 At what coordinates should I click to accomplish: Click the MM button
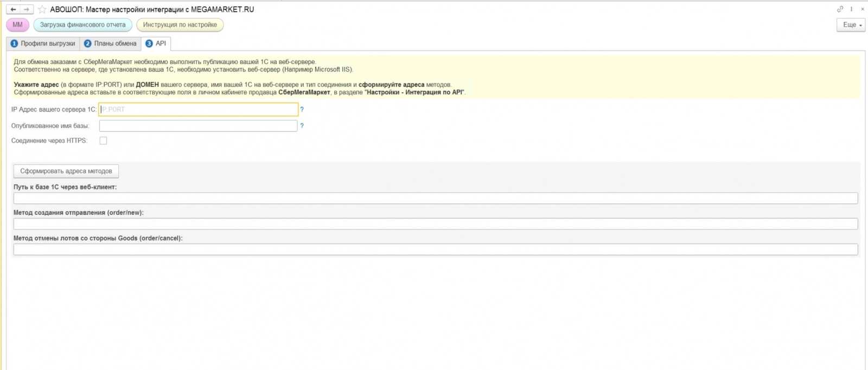[x=18, y=25]
